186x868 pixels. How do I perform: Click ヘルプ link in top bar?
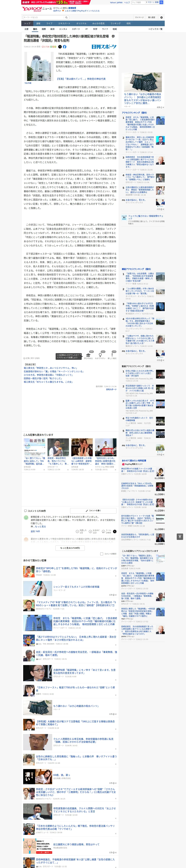click(x=127, y=2)
